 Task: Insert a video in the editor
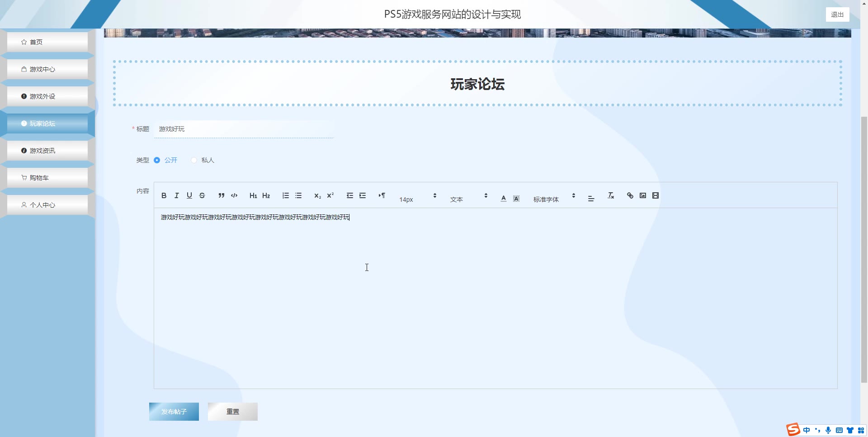tap(656, 195)
